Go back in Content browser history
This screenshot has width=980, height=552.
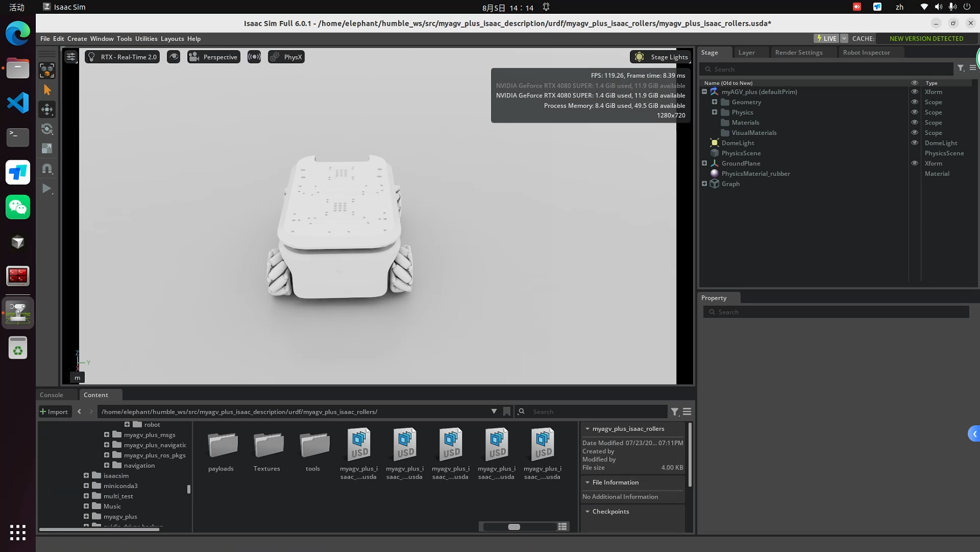pyautogui.click(x=79, y=412)
